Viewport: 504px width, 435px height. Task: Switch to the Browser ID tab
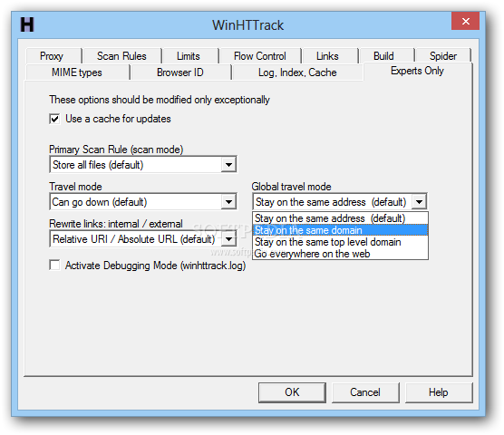[180, 72]
